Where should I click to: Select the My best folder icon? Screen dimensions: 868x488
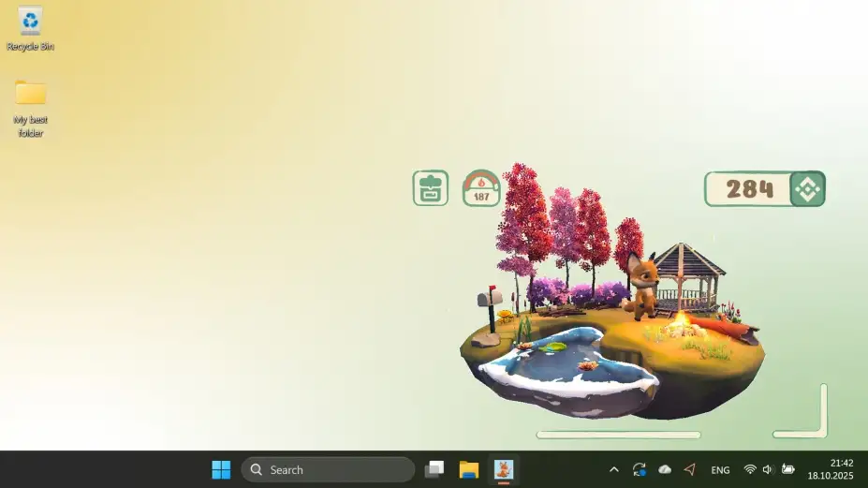click(31, 110)
